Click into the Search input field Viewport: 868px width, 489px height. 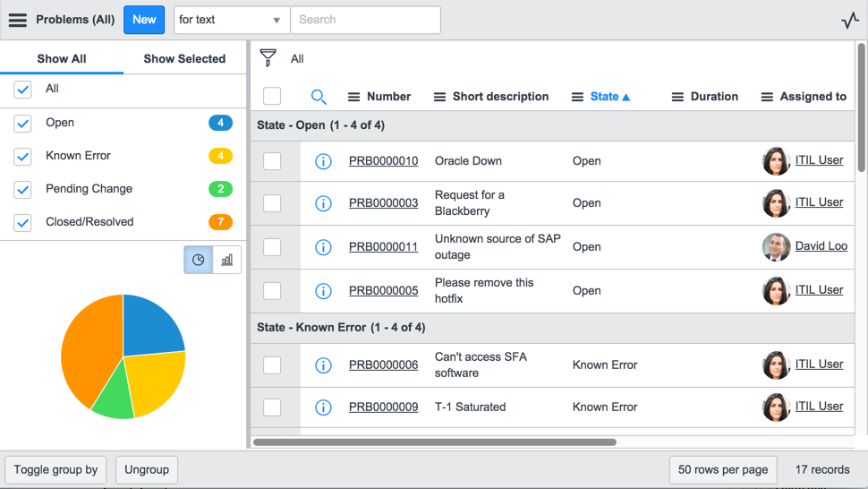tap(365, 20)
